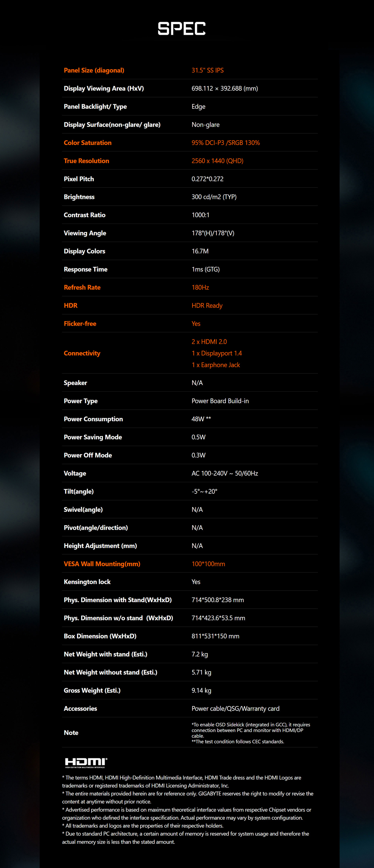The image size is (374, 868).
Task: Click the HDR Ready value
Action: point(207,305)
